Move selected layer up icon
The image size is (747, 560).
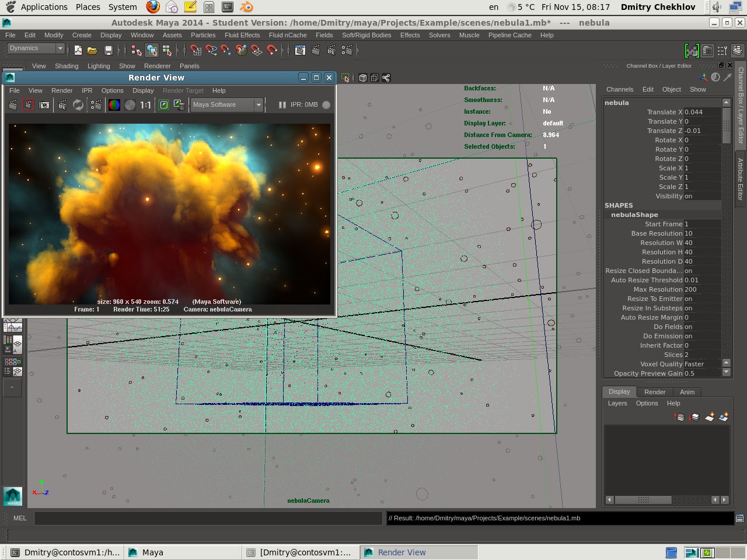click(x=679, y=417)
